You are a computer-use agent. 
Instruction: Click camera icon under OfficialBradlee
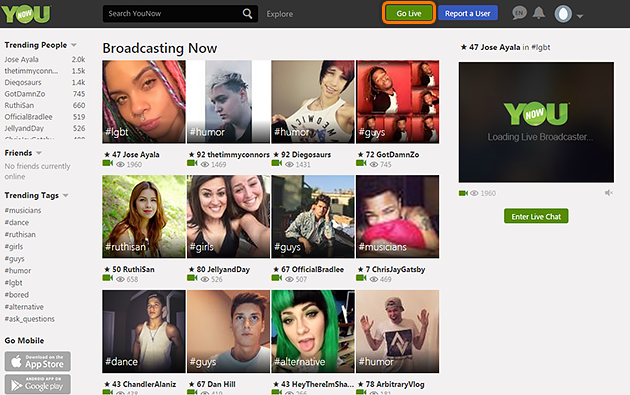point(277,278)
